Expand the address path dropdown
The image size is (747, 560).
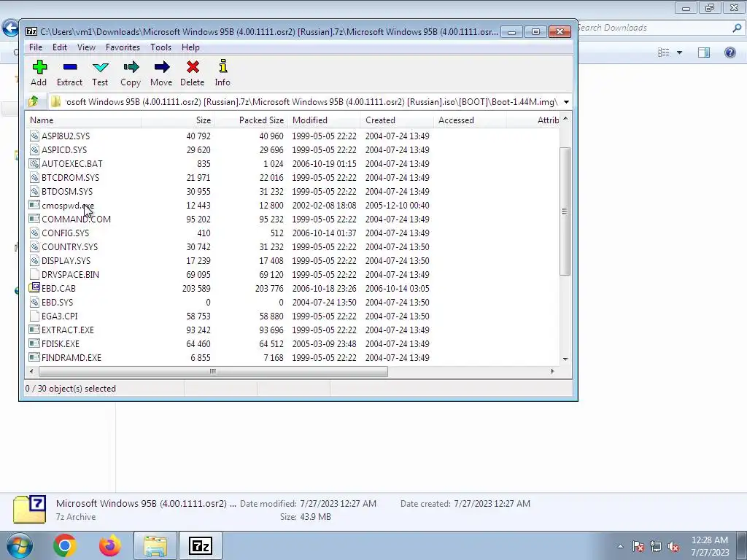pos(566,102)
